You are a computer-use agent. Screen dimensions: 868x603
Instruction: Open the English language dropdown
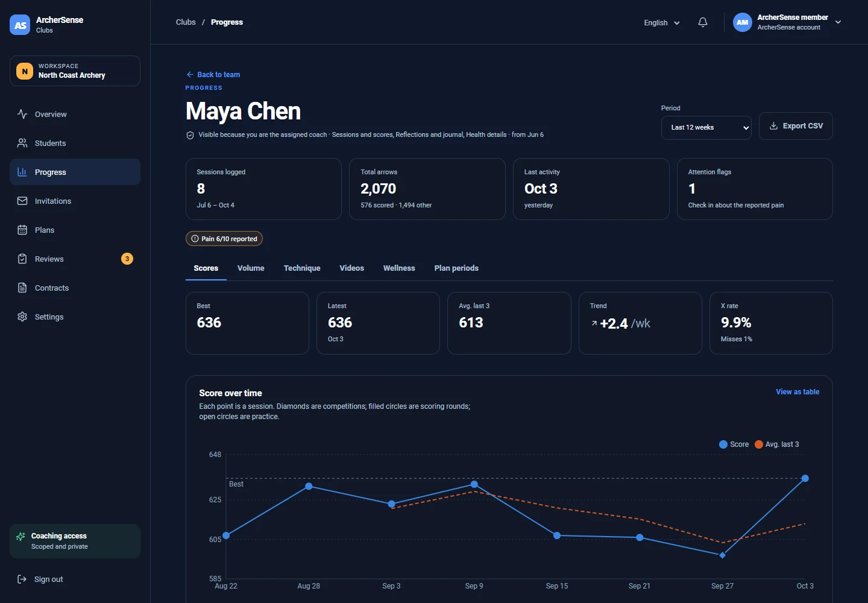661,23
